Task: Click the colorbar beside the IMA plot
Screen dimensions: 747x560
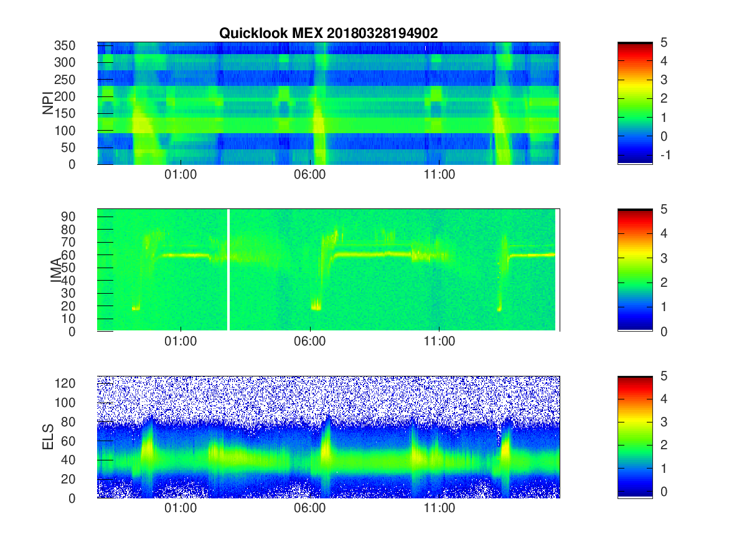Action: (635, 270)
